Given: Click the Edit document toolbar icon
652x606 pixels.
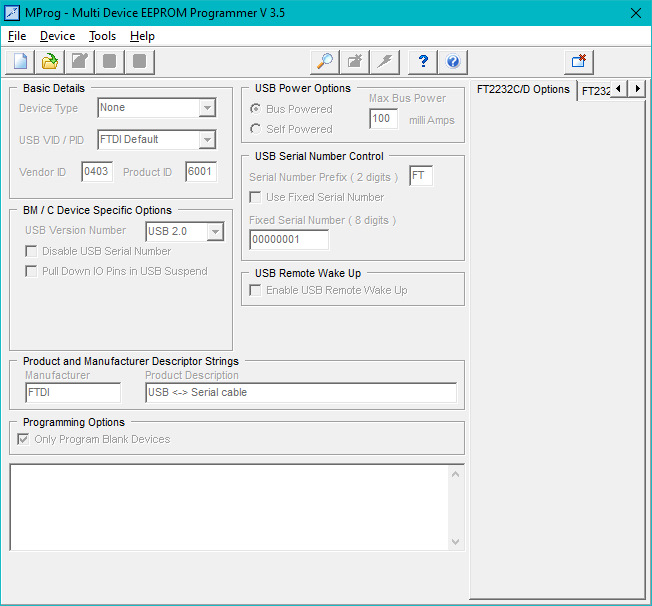Looking at the screenshot, I should (x=80, y=62).
